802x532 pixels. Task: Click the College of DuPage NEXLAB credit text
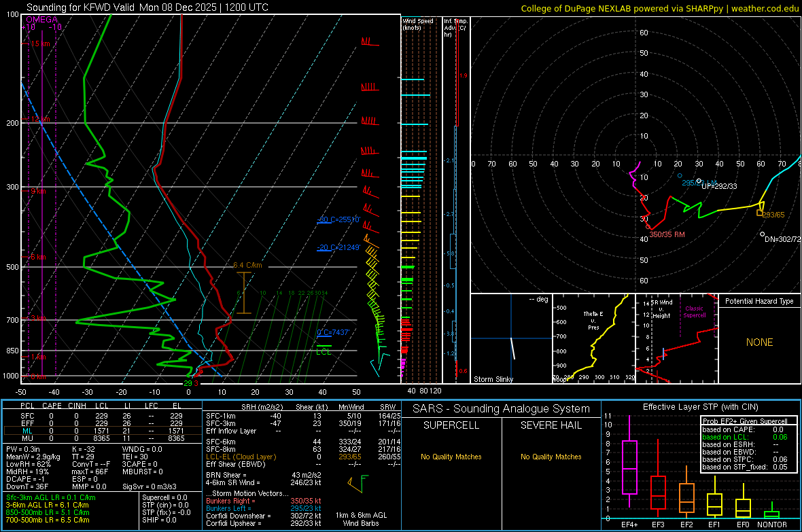(659, 8)
